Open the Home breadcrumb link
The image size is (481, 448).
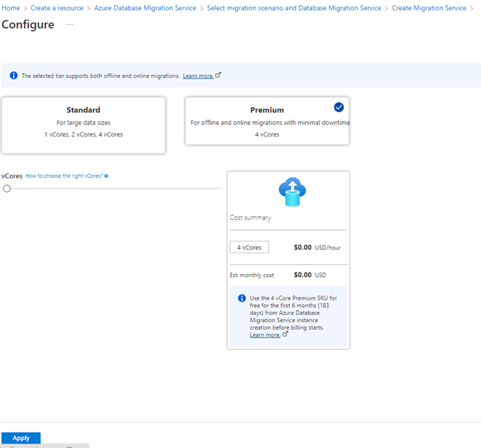pyautogui.click(x=11, y=8)
